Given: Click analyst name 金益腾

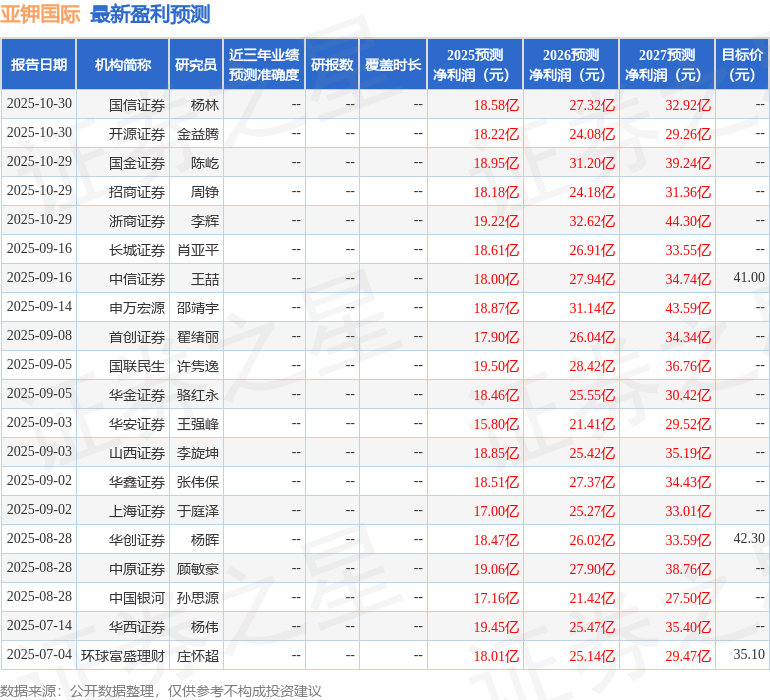Looking at the screenshot, I should tap(198, 134).
